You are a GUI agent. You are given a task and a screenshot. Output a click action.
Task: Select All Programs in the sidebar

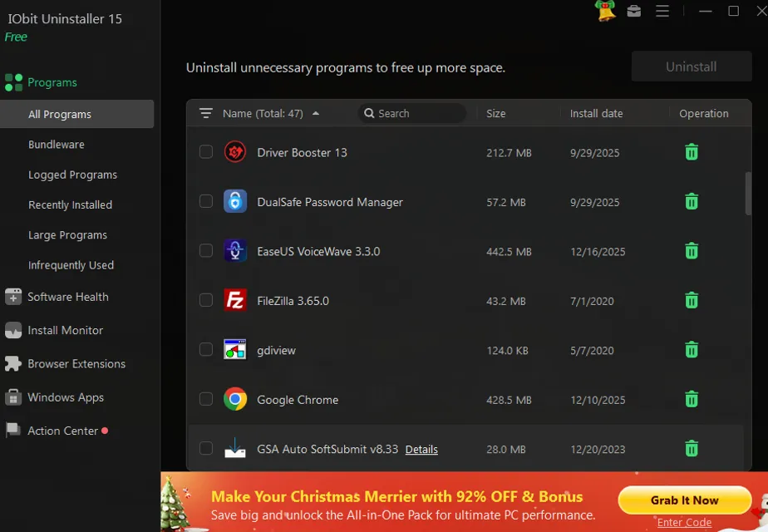tap(77, 114)
